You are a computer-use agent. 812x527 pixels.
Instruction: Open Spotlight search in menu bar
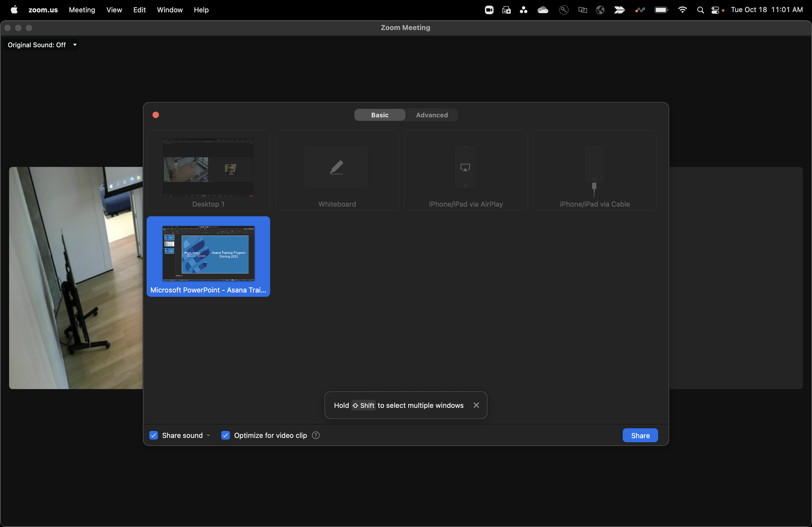(x=700, y=10)
